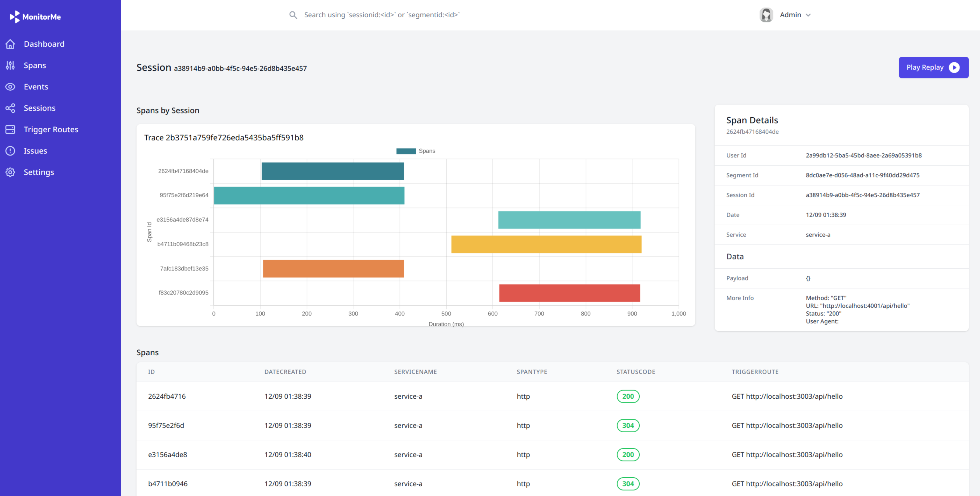The width and height of the screenshot is (980, 496).
Task: Click the Settings gear icon
Action: pyautogui.click(x=10, y=172)
